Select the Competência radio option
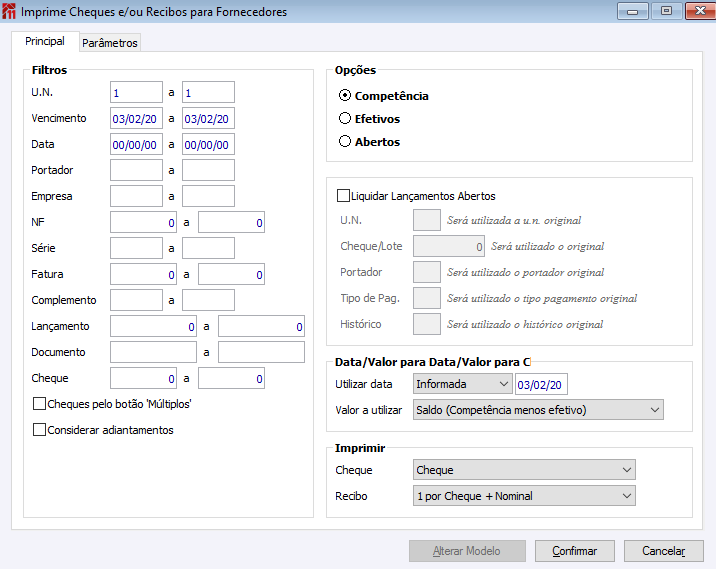This screenshot has width=716, height=569. 346,96
